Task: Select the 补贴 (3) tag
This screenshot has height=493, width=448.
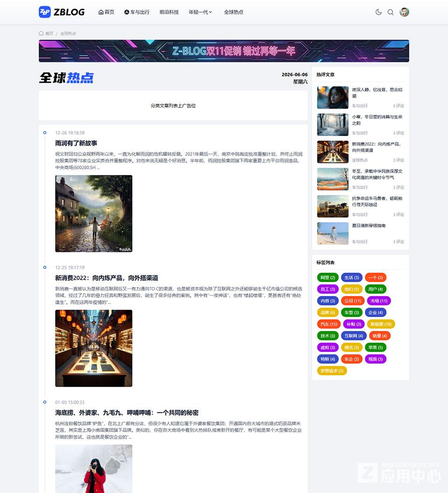Action: (354, 324)
